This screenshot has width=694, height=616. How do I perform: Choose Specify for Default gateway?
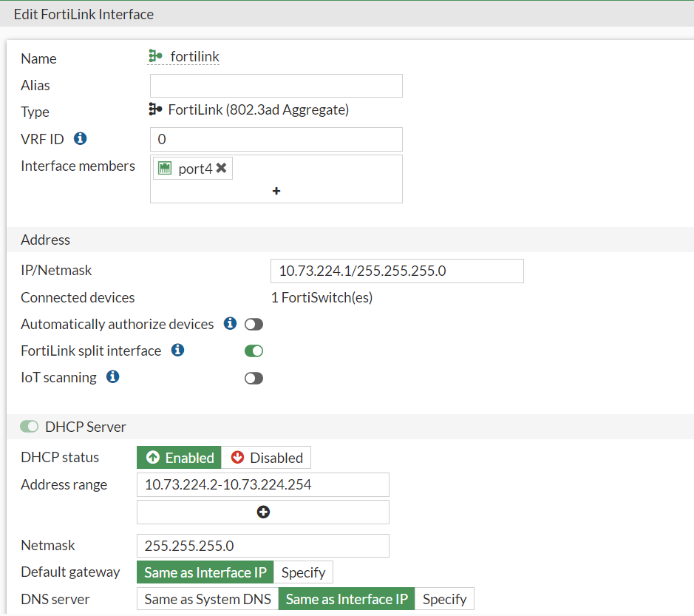303,572
